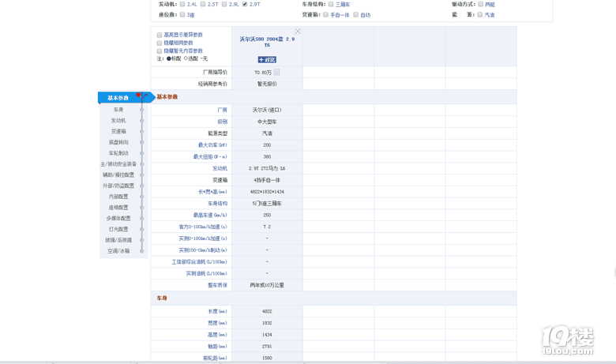Click the +对比 compare button
Viewport: 616px width, 364px height.
pyautogui.click(x=267, y=60)
